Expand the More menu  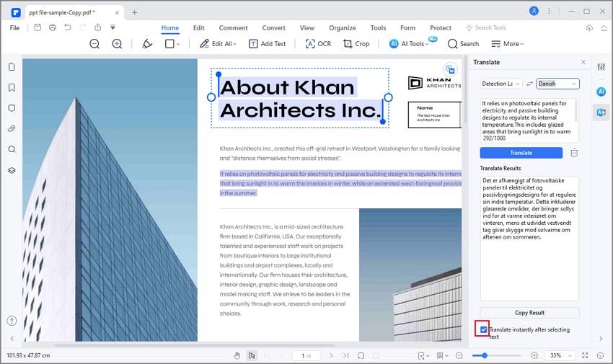507,44
